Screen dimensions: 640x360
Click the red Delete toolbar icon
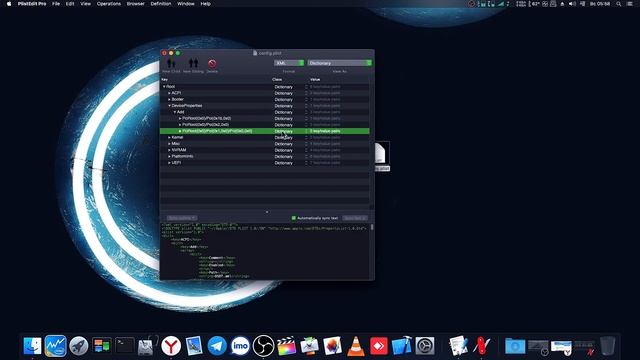212,63
